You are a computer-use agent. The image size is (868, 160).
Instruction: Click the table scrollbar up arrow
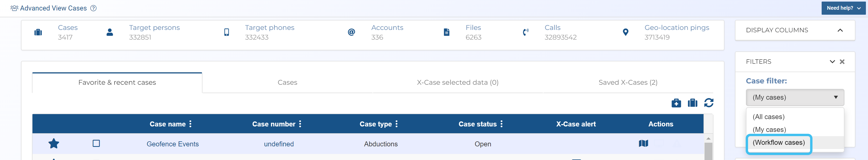(708, 138)
